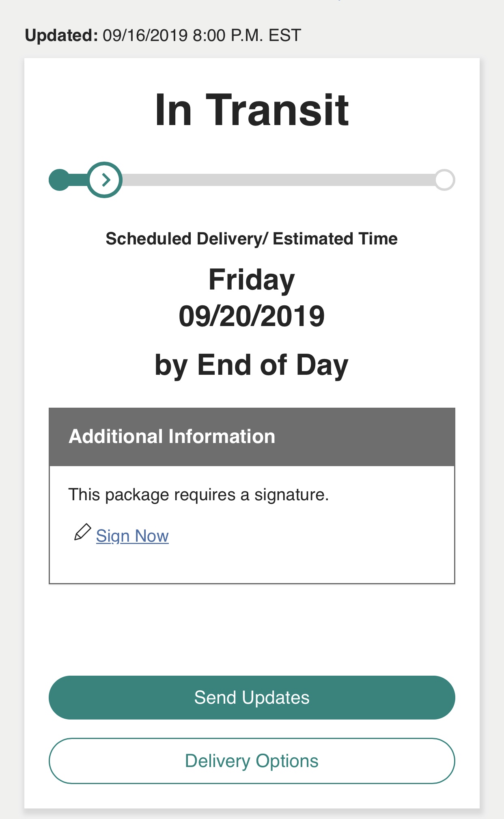Viewport: 504px width, 819px height.
Task: Tap the Send Updates button
Action: [252, 698]
